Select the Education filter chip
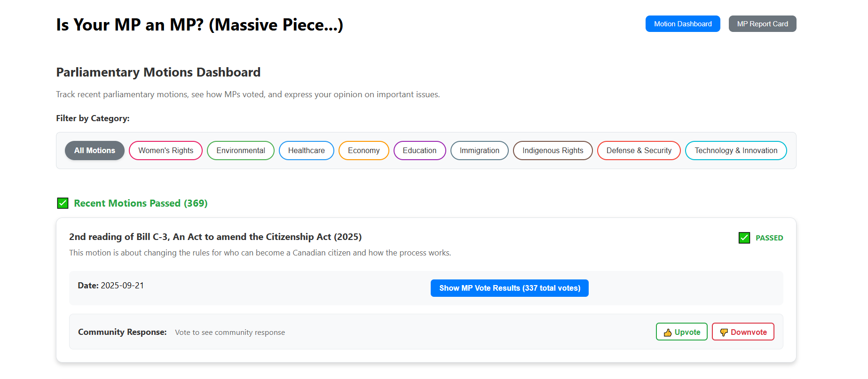Image resolution: width=868 pixels, height=379 pixels. 419,151
